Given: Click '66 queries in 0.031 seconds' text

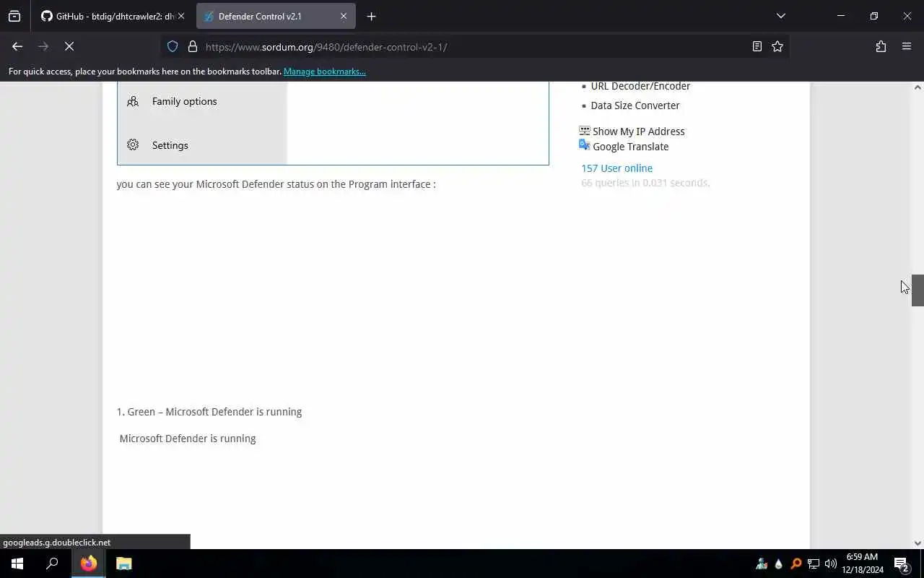Looking at the screenshot, I should click(645, 183).
